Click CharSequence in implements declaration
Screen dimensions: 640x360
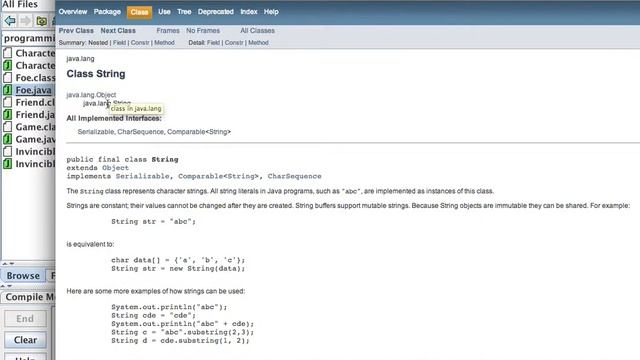coord(294,176)
